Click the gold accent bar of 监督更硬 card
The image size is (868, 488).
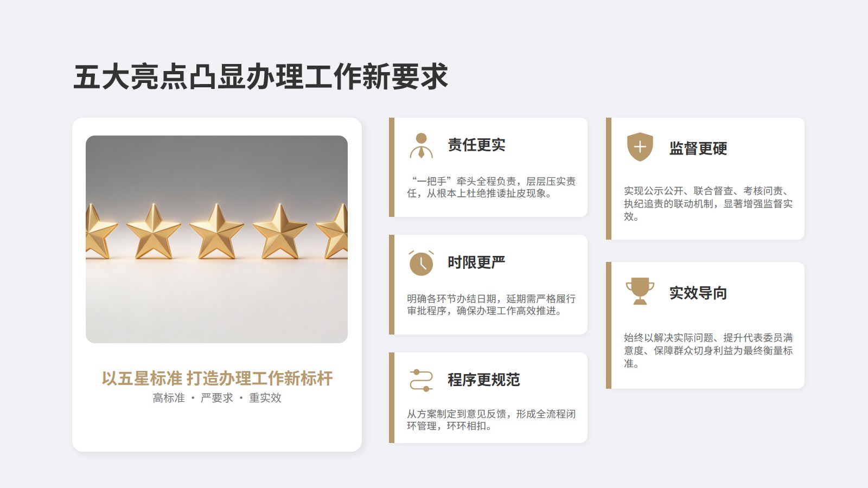609,178
